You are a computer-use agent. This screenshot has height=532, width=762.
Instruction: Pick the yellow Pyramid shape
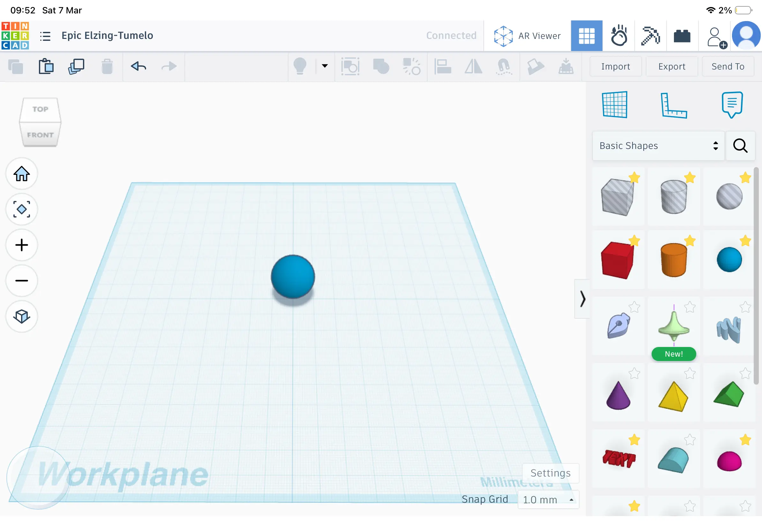tap(673, 396)
